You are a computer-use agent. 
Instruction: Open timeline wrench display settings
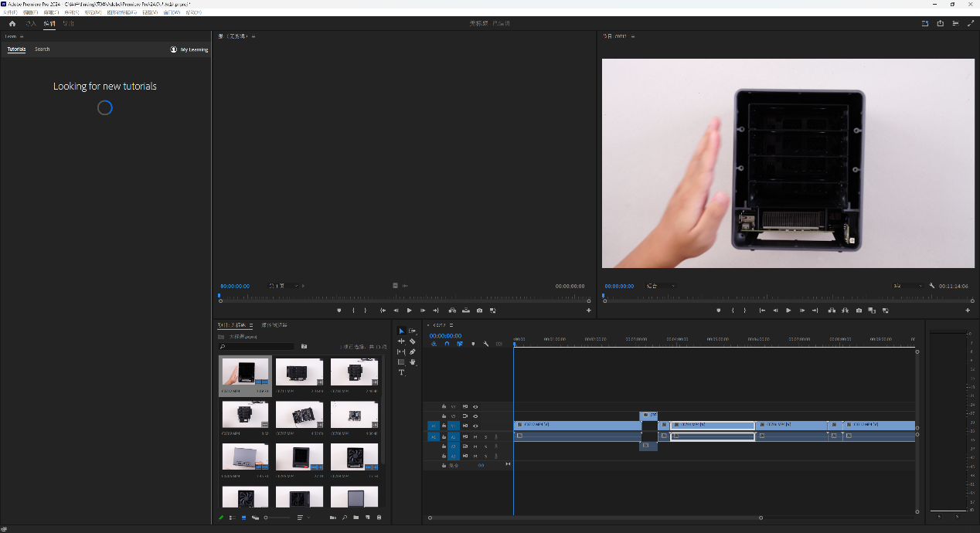point(485,344)
